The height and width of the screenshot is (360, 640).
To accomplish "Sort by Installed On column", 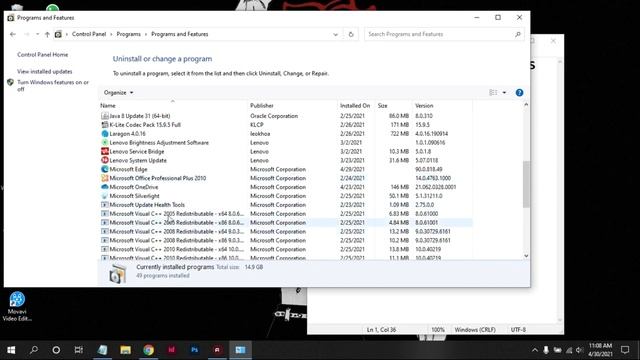I will click(x=356, y=106).
